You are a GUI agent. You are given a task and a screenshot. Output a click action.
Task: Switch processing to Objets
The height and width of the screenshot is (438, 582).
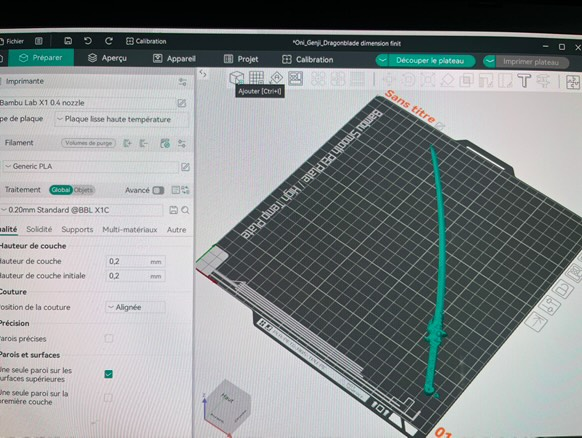pos(83,190)
